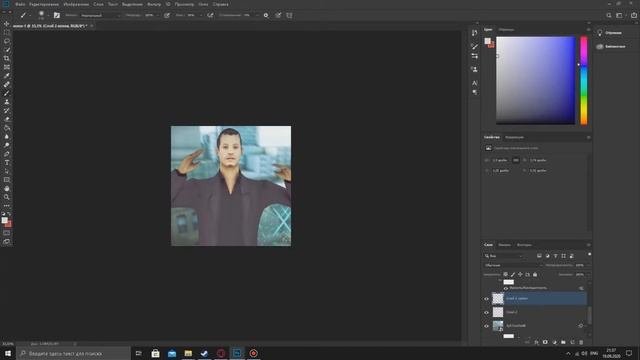
Task: Select the Lasso tool
Action: [x=7, y=41]
